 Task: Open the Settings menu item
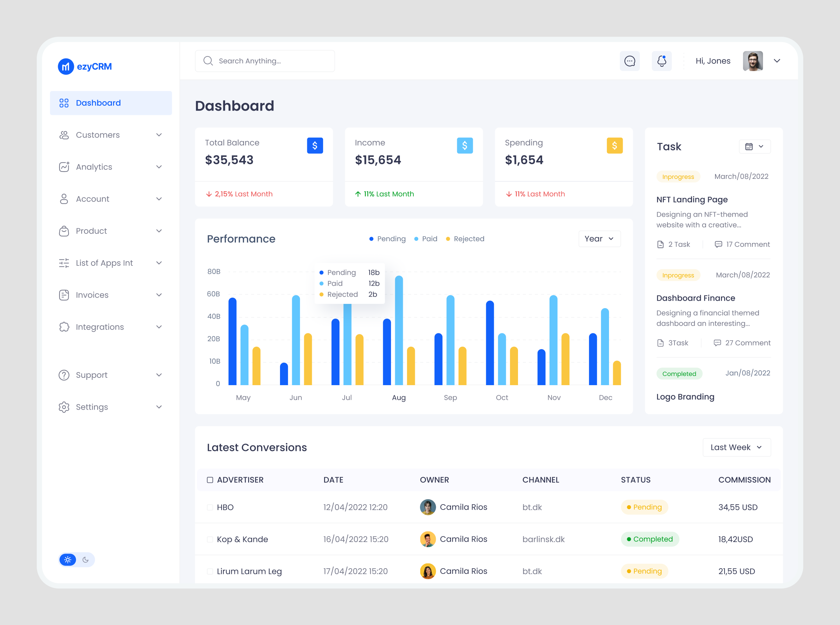[92, 407]
